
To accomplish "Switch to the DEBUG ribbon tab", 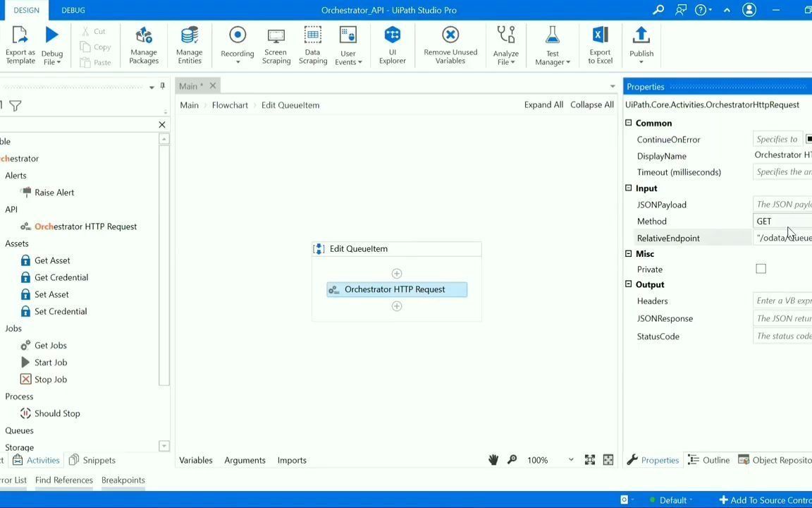I will (x=73, y=10).
